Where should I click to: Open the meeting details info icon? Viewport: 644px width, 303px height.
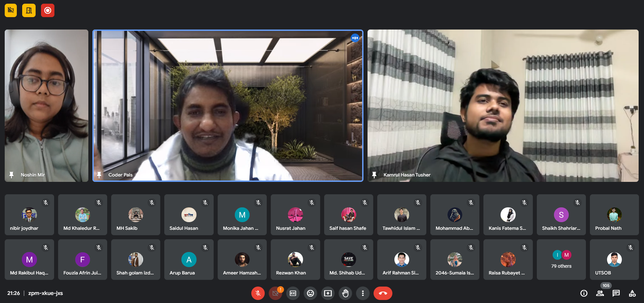[x=584, y=293]
